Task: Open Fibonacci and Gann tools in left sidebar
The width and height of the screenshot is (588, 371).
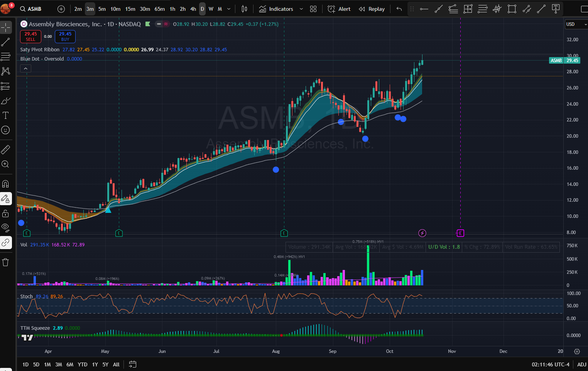Action: coord(6,57)
